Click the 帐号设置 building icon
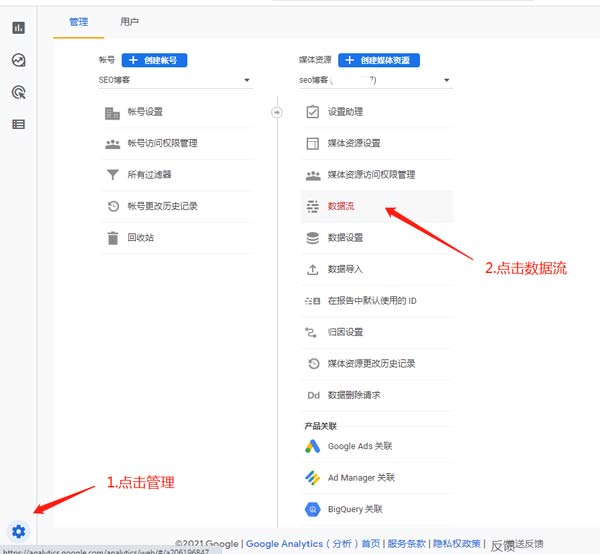Screen dimensions: 600x554 [x=112, y=113]
